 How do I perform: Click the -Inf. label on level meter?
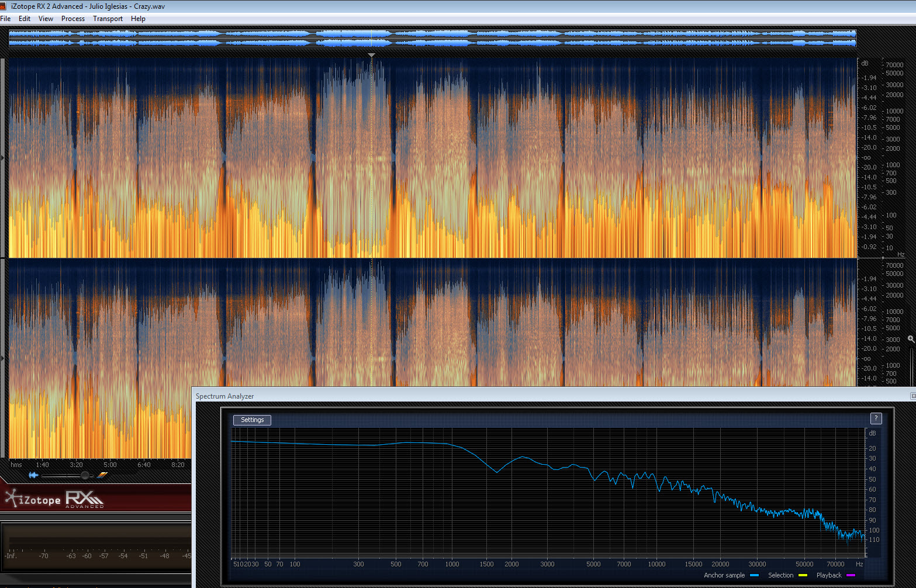11,556
